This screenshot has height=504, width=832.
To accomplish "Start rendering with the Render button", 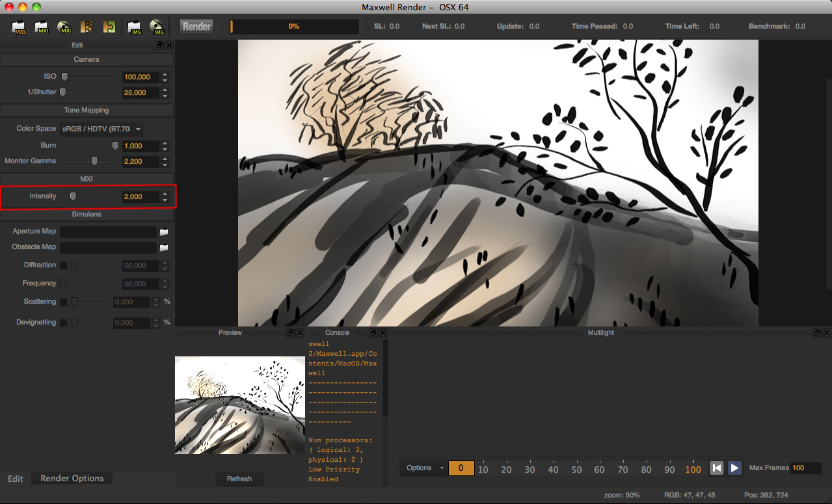I will click(x=196, y=27).
